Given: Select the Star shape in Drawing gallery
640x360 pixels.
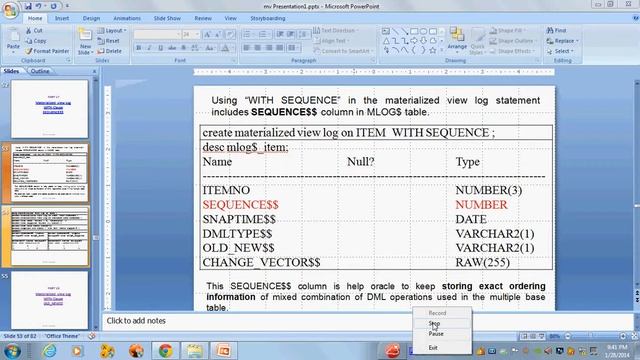Looking at the screenshot, I should click(x=433, y=50).
